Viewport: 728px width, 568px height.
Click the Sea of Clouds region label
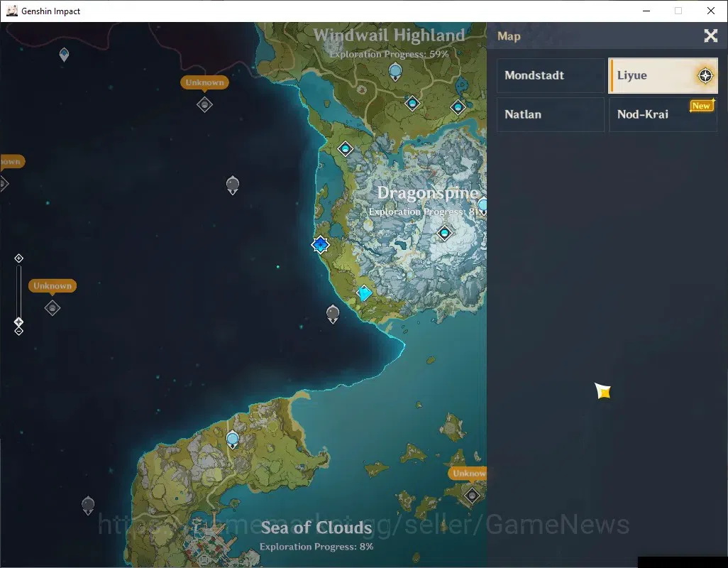click(316, 528)
